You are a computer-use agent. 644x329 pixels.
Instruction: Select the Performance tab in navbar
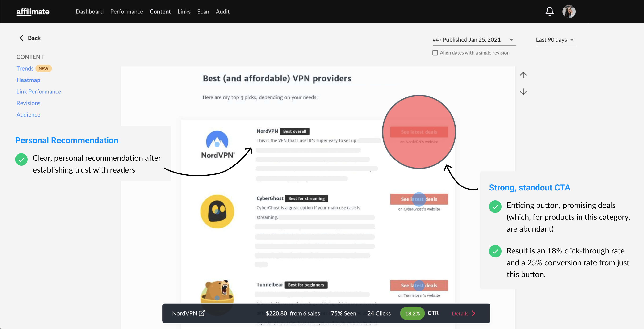pos(127,11)
